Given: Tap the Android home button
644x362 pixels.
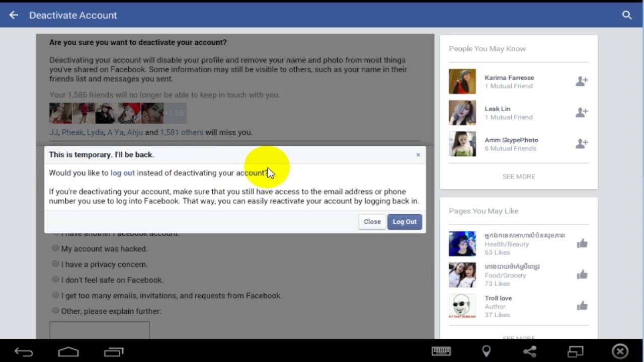Looking at the screenshot, I should click(x=68, y=351).
